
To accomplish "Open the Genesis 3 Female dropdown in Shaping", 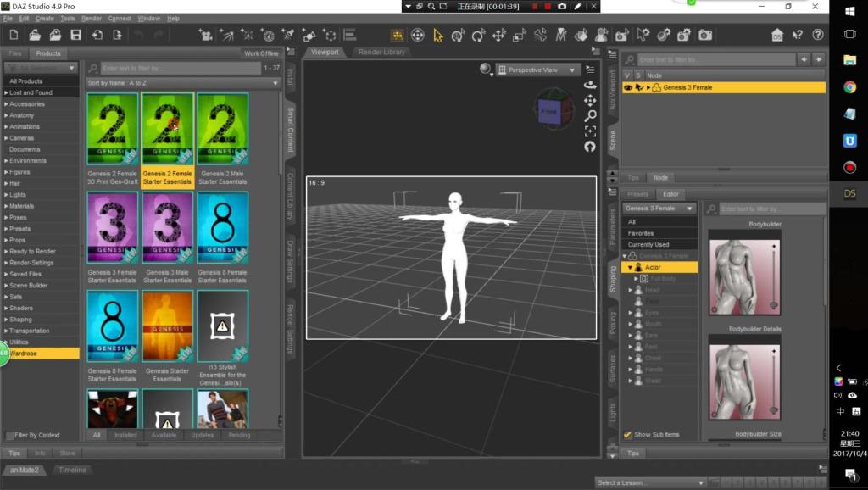I will [x=659, y=209].
